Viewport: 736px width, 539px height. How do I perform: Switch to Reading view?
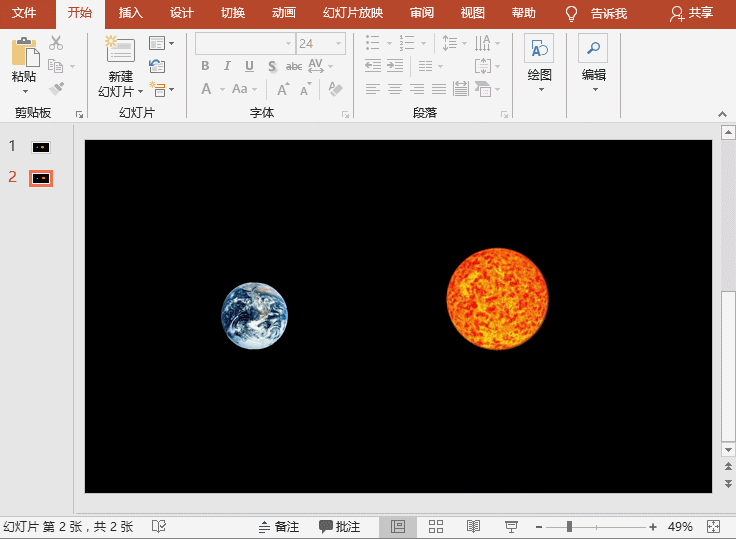473,526
